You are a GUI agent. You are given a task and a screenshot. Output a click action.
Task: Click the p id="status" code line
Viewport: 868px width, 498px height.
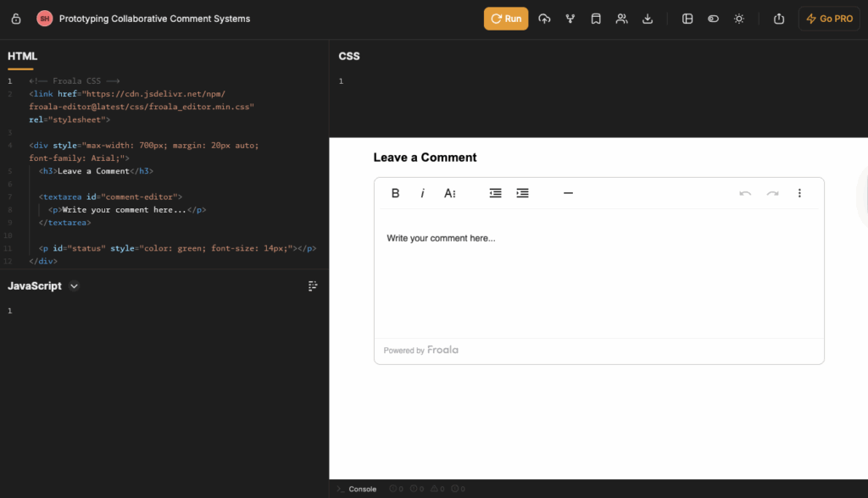tap(177, 248)
